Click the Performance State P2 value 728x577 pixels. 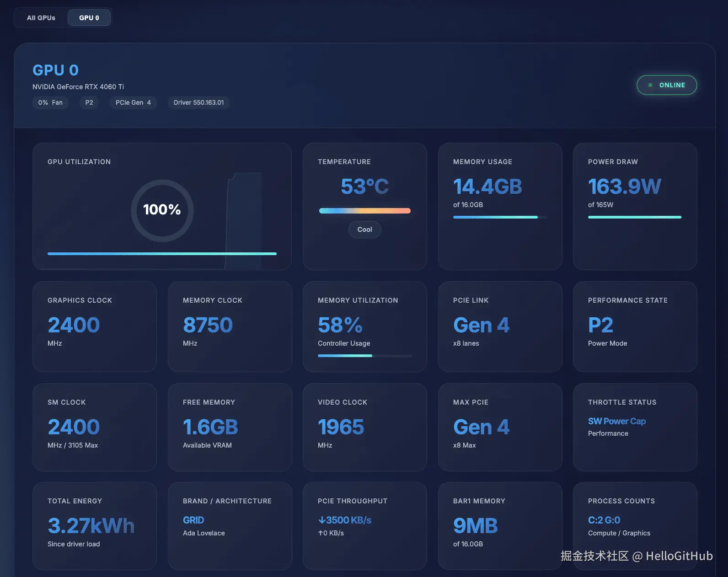[x=600, y=325]
